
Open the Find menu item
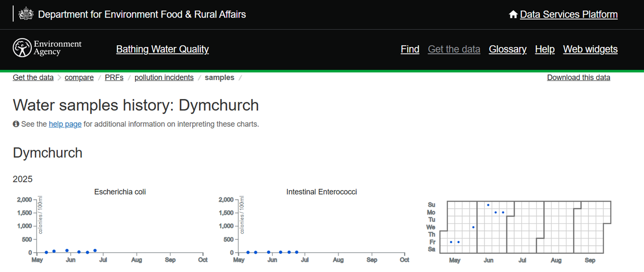410,49
